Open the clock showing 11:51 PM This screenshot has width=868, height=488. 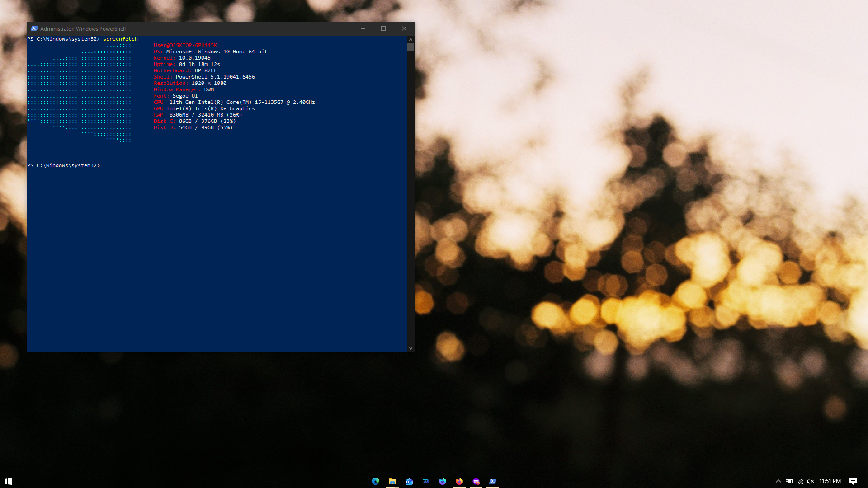[830, 481]
